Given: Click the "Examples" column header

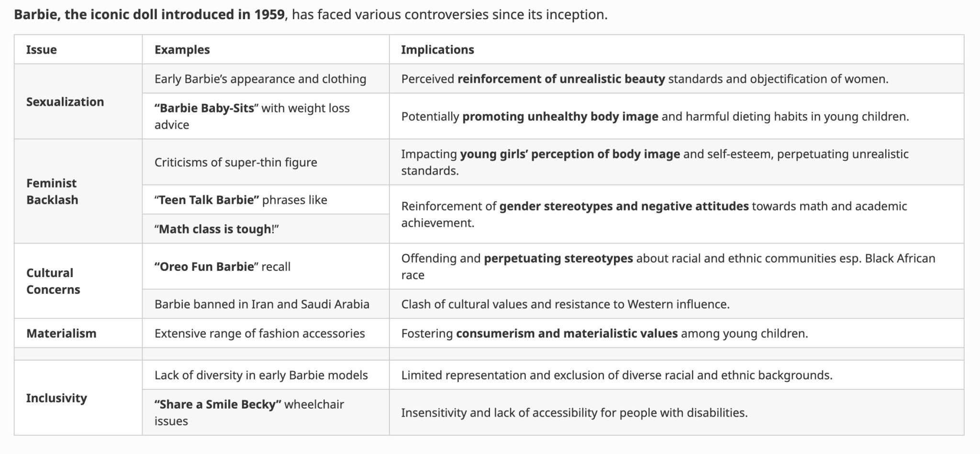Looking at the screenshot, I should pyautogui.click(x=182, y=50).
